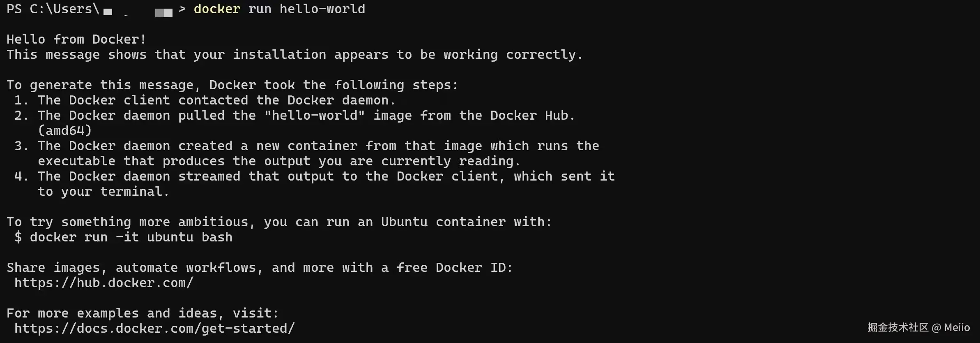
Task: Click the "to your terminal." continuation line
Action: click(103, 192)
